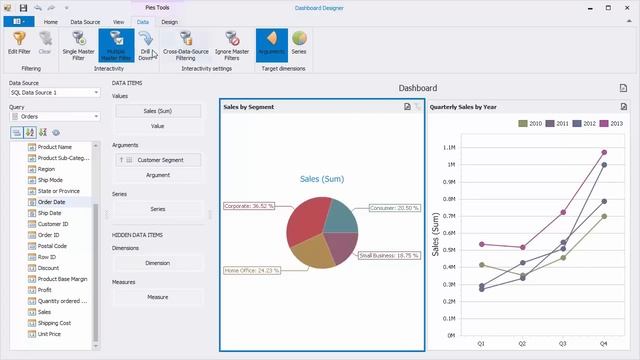Open the blue application menu button
The width and height of the screenshot is (640, 360).
(19, 21)
